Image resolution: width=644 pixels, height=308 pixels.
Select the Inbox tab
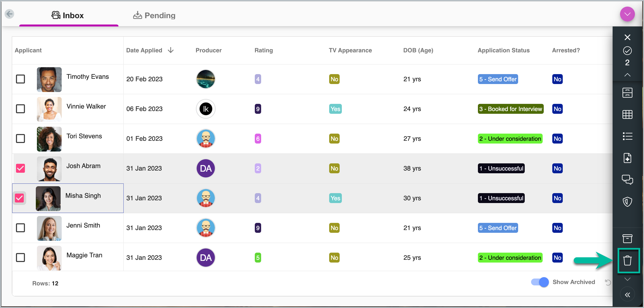coord(68,15)
